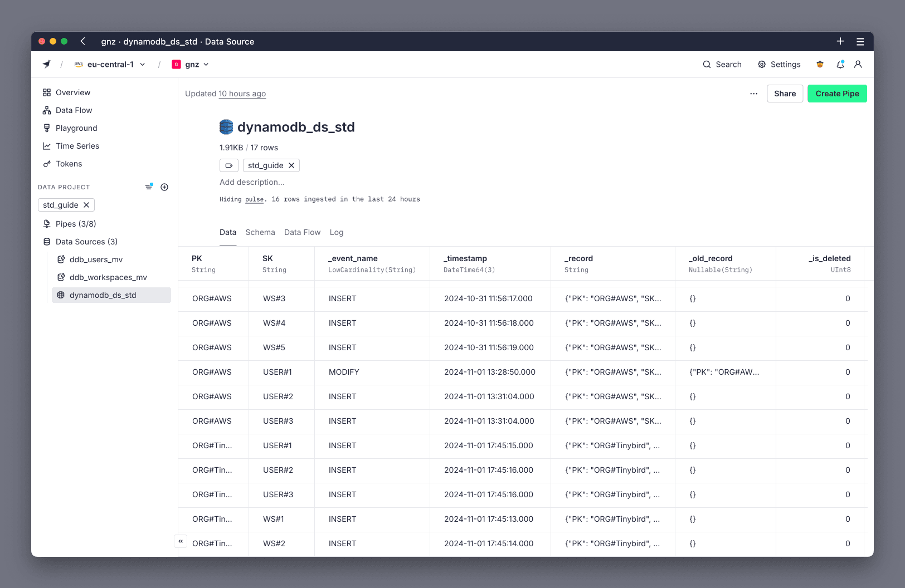This screenshot has height=588, width=905.
Task: Select the ddb_users_mv data source
Action: pos(95,259)
